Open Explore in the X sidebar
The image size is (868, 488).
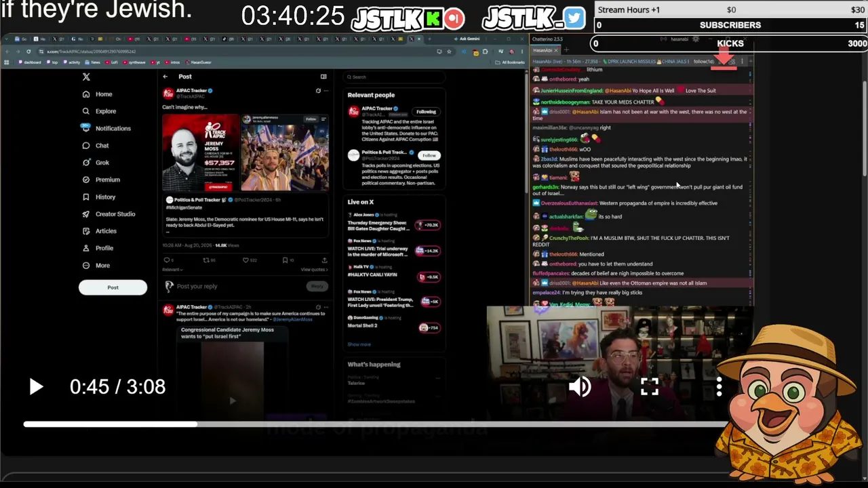coord(99,111)
